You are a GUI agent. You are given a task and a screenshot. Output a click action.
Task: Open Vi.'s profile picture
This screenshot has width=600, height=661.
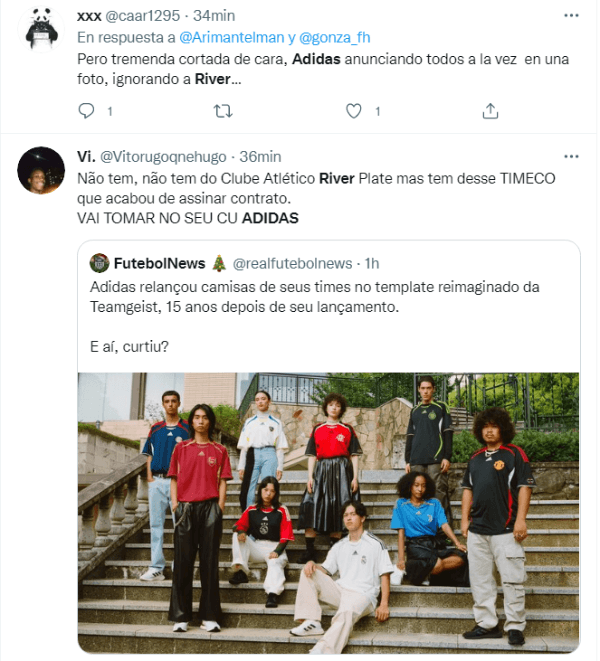(41, 170)
